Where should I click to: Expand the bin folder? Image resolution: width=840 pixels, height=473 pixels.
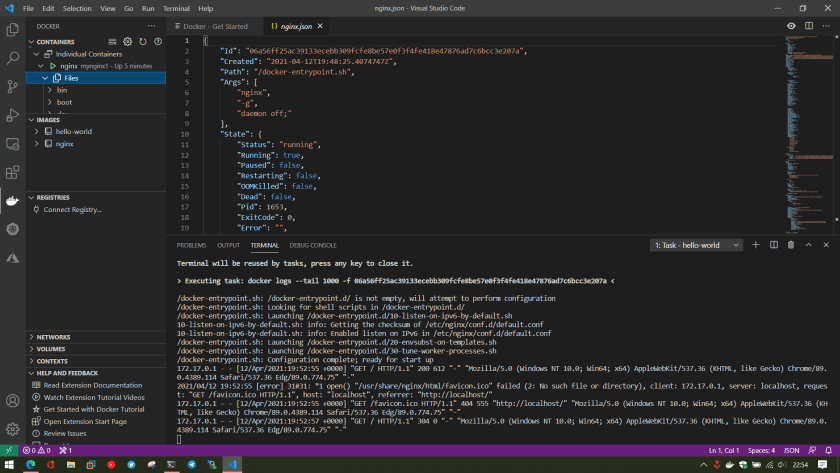pos(49,90)
